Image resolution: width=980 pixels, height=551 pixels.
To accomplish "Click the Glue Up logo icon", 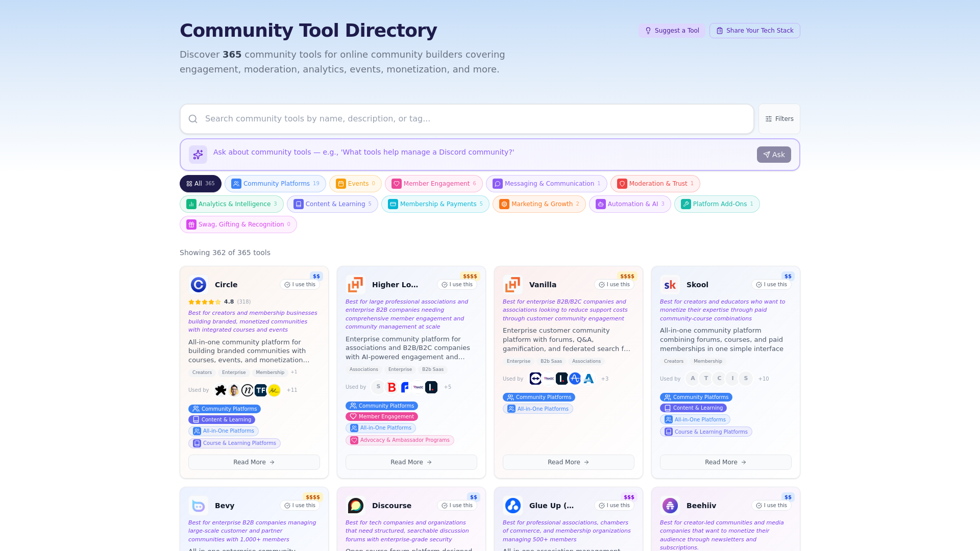I will [x=513, y=506].
